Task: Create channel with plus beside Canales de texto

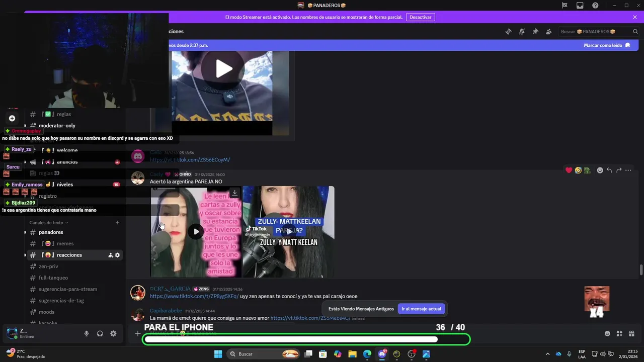Action: 117,223
